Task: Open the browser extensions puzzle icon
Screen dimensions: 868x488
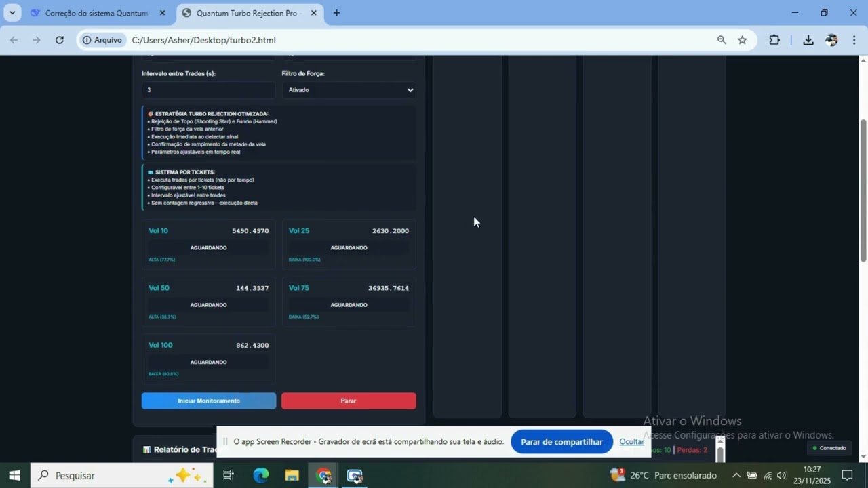Action: (774, 40)
